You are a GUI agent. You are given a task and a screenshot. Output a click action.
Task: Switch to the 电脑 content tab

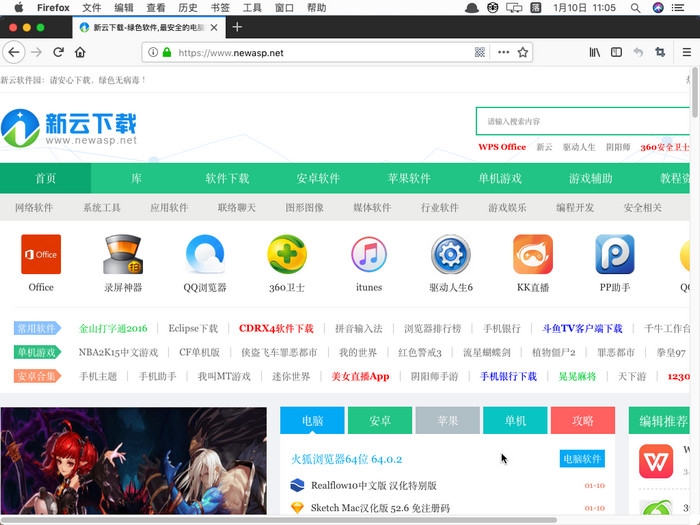pyautogui.click(x=312, y=420)
